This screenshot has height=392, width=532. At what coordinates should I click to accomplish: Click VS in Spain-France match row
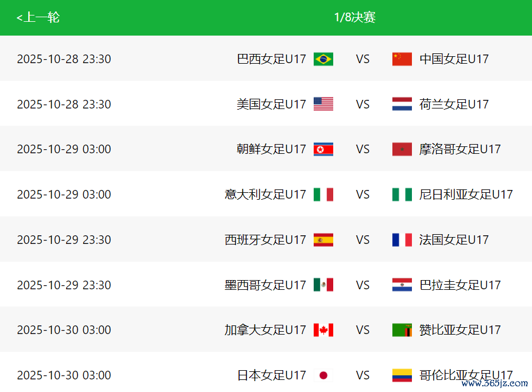(x=363, y=240)
